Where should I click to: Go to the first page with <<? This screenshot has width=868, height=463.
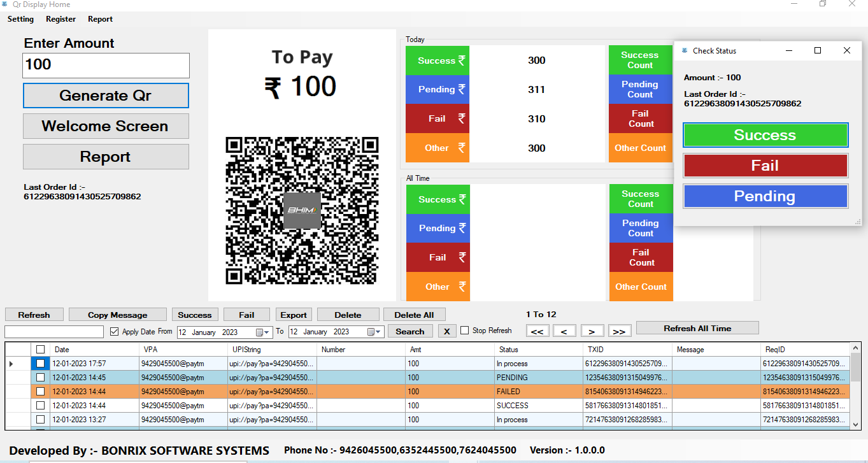(537, 331)
